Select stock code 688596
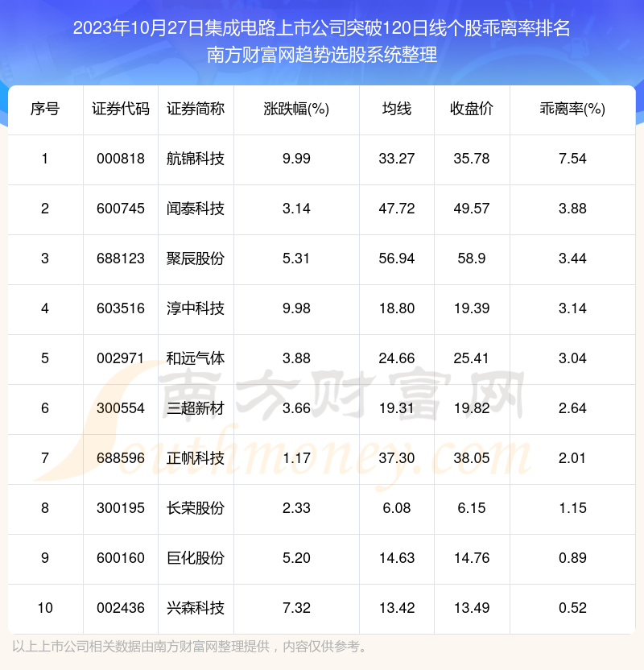 (x=121, y=458)
